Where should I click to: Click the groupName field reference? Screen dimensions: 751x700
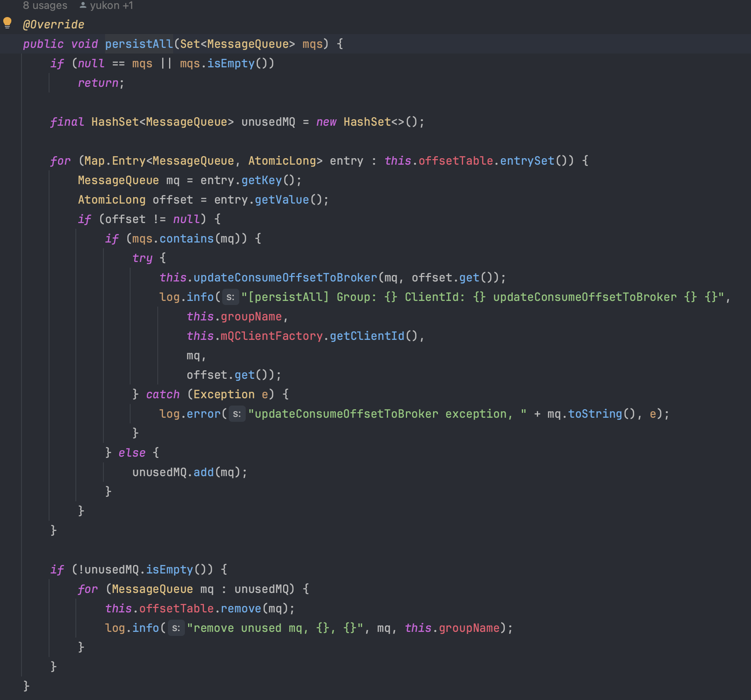[251, 316]
